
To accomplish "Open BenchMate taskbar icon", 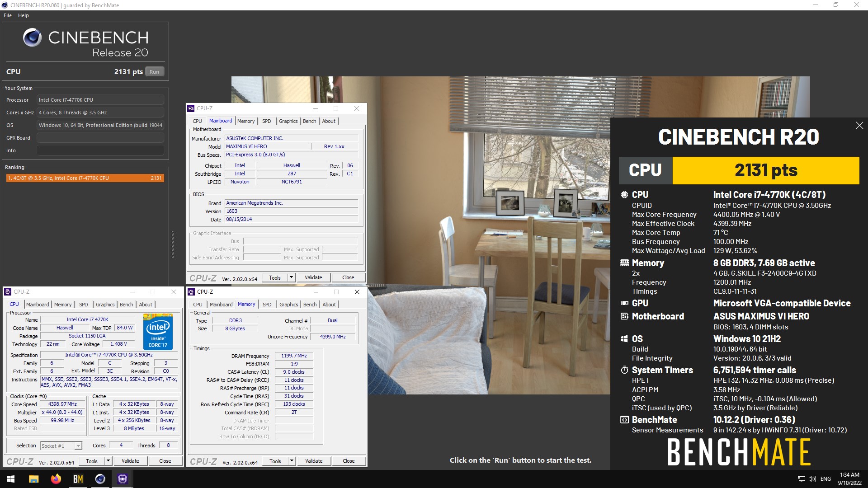I will pos(78,479).
